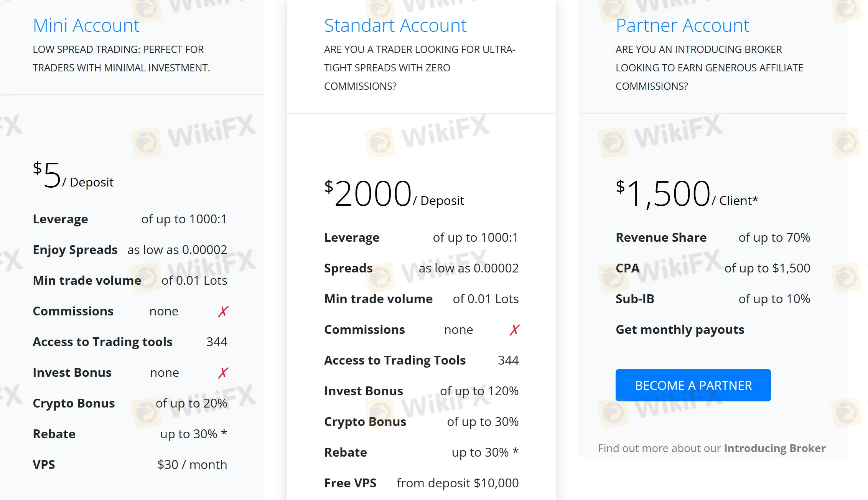Click the Mini Crypto Bonus label
Screen dimensions: 868x500
(74, 404)
